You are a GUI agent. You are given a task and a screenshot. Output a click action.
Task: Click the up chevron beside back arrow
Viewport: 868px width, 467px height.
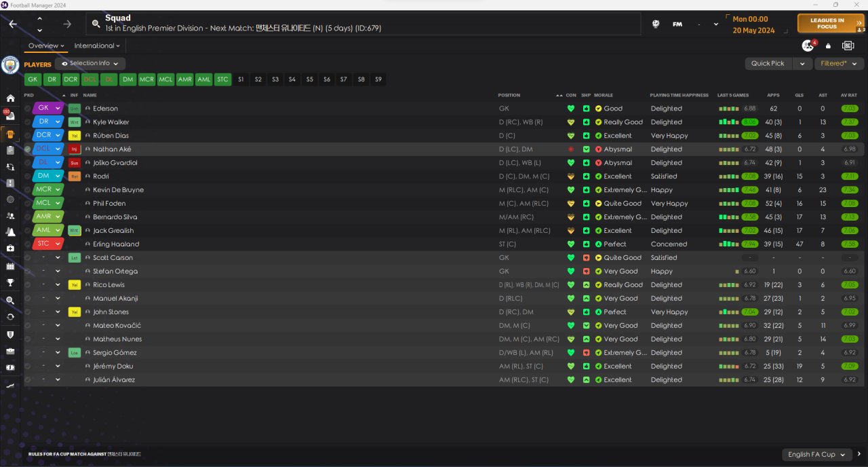pos(39,18)
